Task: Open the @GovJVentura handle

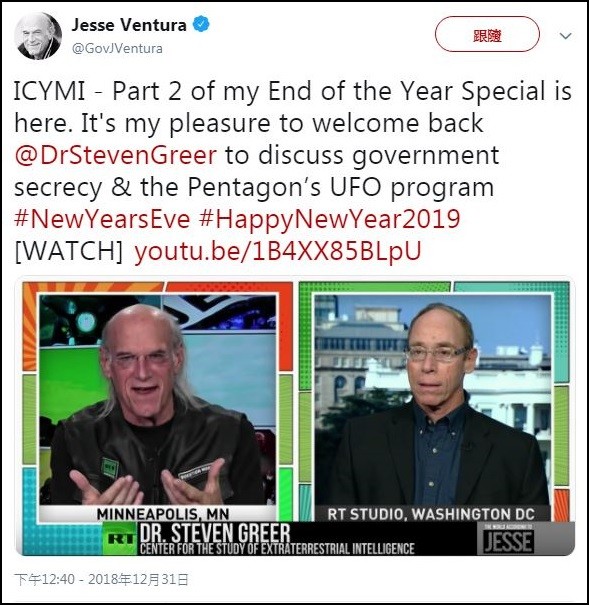Action: pyautogui.click(x=117, y=49)
